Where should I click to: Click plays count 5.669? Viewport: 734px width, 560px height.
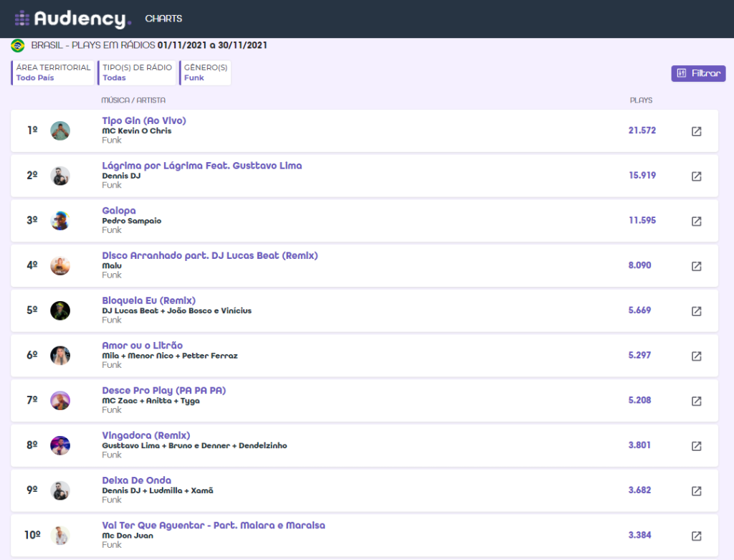click(x=639, y=310)
